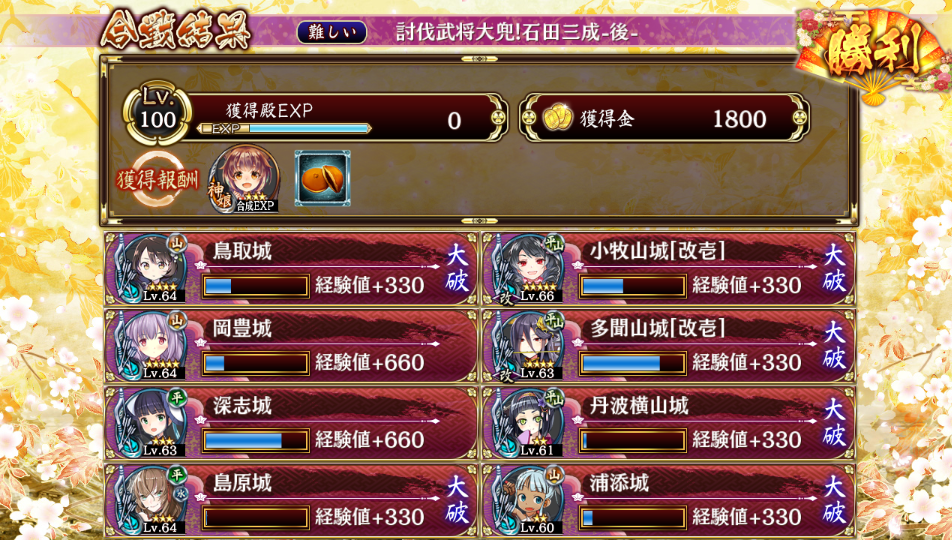This screenshot has height=540, width=952.
Task: Select the 多聞山城[改壱] character portrait
Action: (531, 345)
